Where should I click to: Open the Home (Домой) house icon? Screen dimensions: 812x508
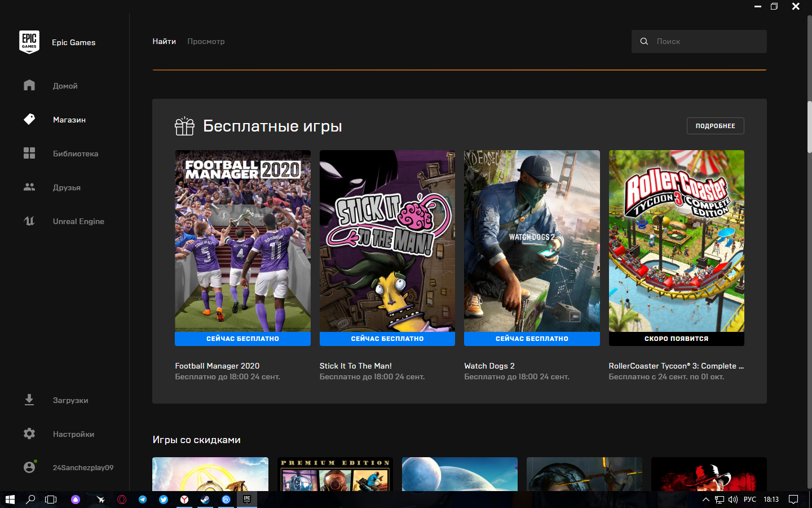[x=29, y=85]
